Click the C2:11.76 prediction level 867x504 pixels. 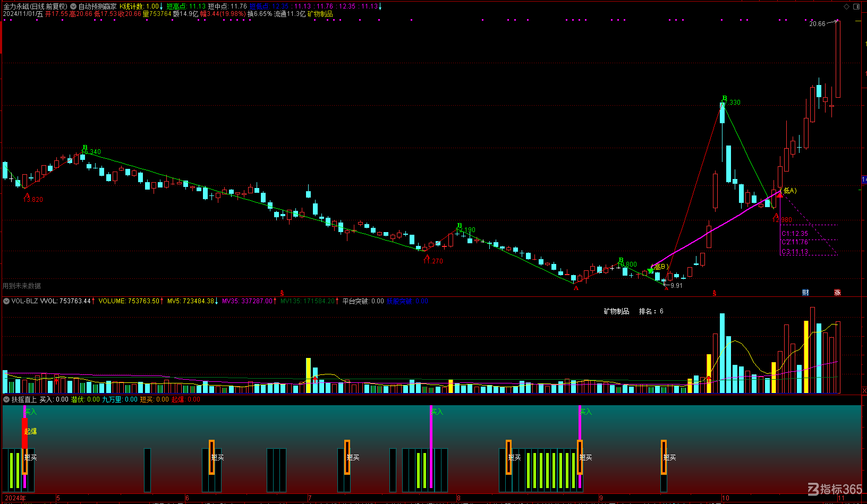pos(795,242)
